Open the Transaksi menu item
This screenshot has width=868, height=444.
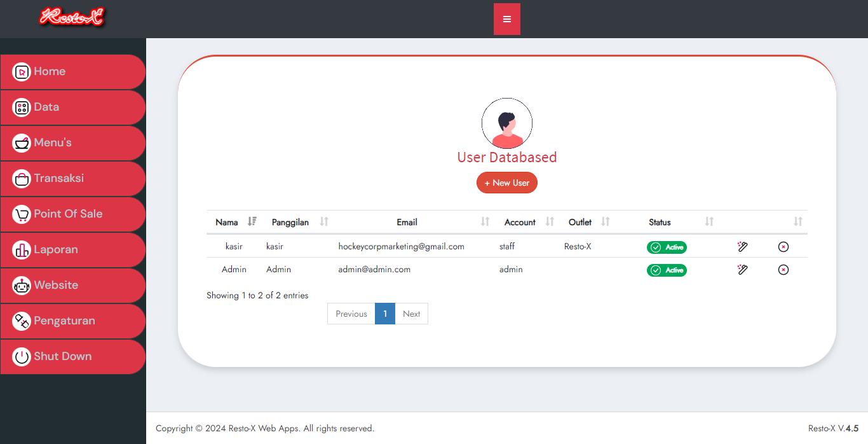[x=72, y=179]
